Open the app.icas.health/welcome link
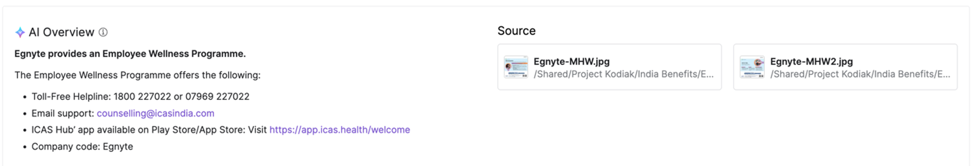980x166 pixels. pyautogui.click(x=339, y=130)
